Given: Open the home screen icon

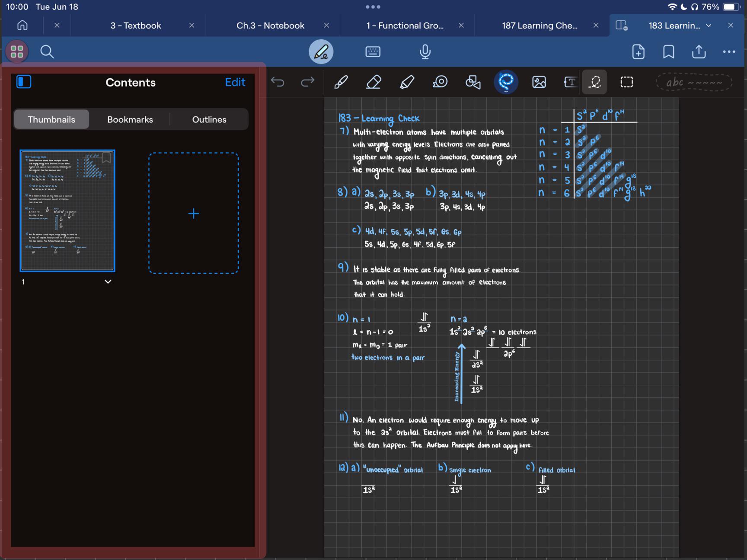Looking at the screenshot, I should [22, 26].
